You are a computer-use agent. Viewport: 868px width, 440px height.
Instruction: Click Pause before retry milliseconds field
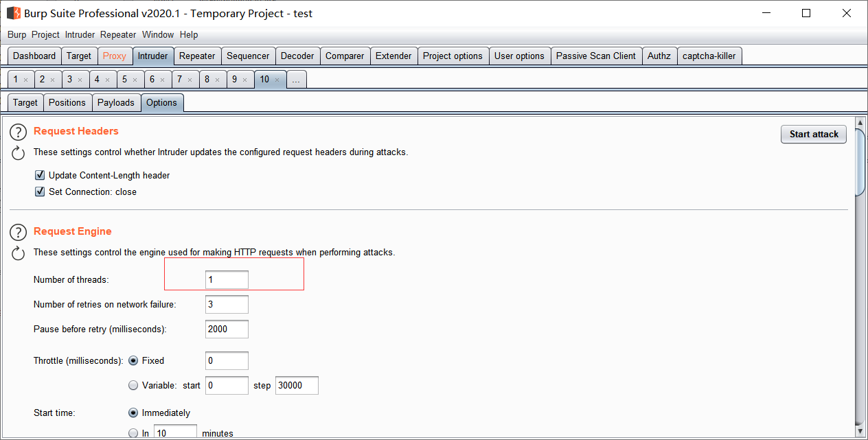pos(227,329)
